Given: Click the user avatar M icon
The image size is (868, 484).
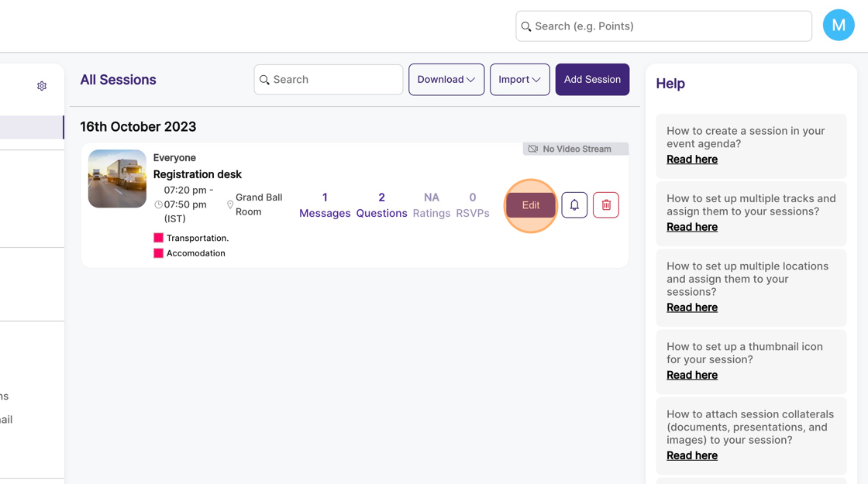Looking at the screenshot, I should tap(839, 26).
